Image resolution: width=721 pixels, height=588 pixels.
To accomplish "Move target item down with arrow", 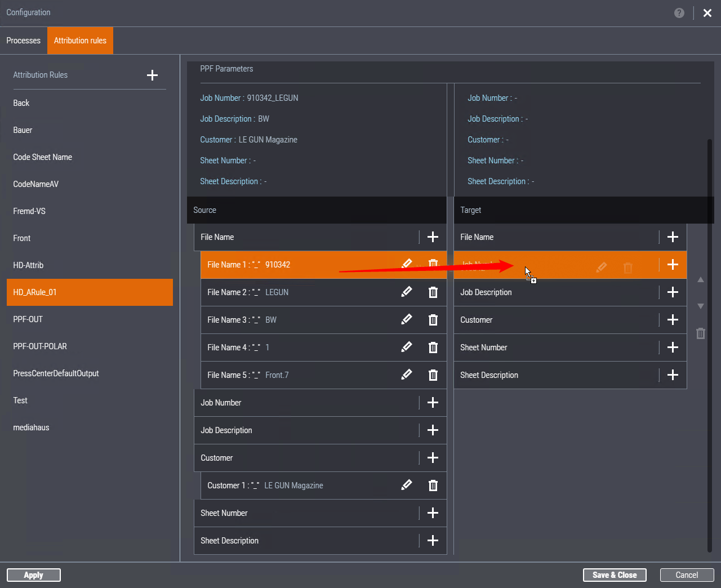I will 701,306.
